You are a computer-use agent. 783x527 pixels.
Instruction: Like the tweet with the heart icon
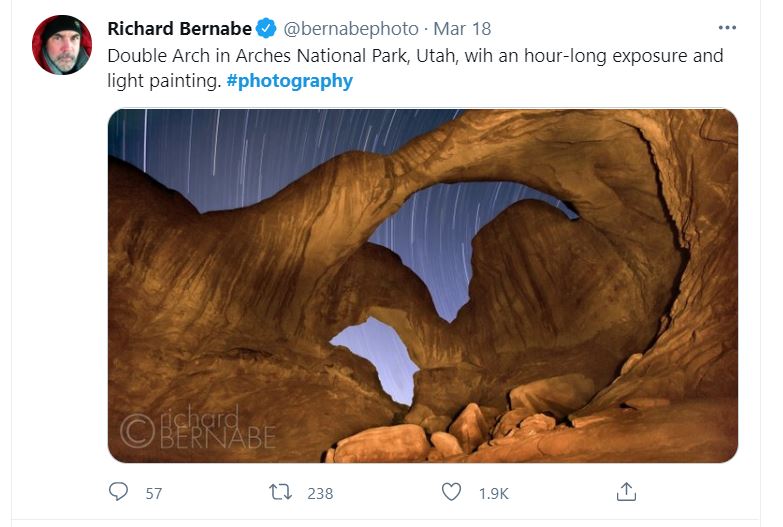[452, 492]
